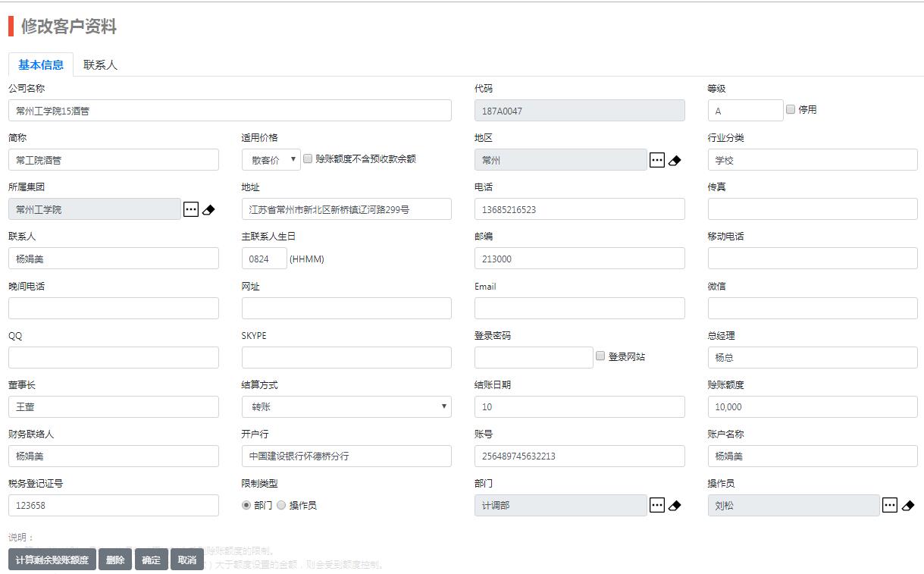Focus the empty 传真 field
The width and height of the screenshot is (924, 574).
tap(813, 209)
